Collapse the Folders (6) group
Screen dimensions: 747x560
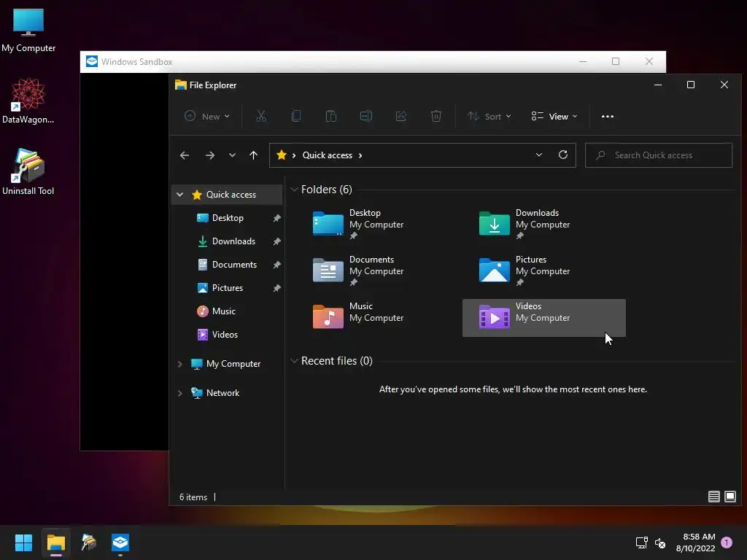(294, 190)
